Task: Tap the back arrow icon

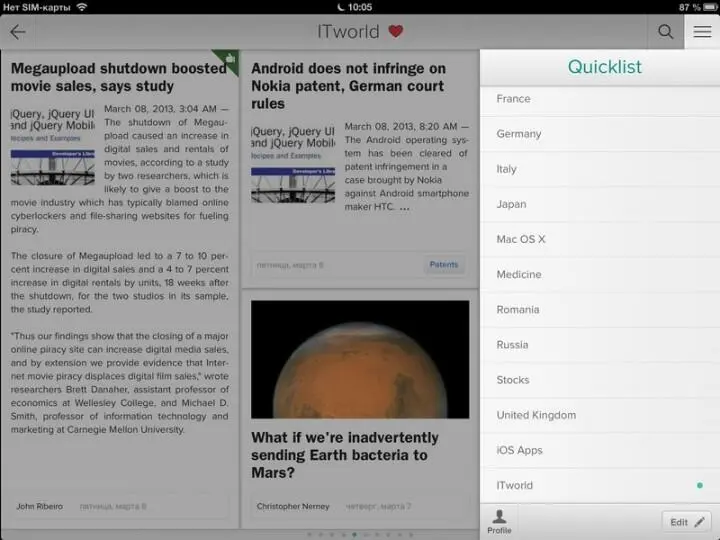Action: tap(17, 32)
